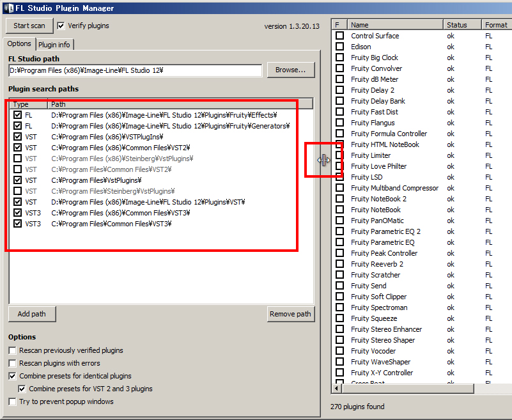Sort search paths by Type column header
The height and width of the screenshot is (420, 512).
click(x=28, y=104)
